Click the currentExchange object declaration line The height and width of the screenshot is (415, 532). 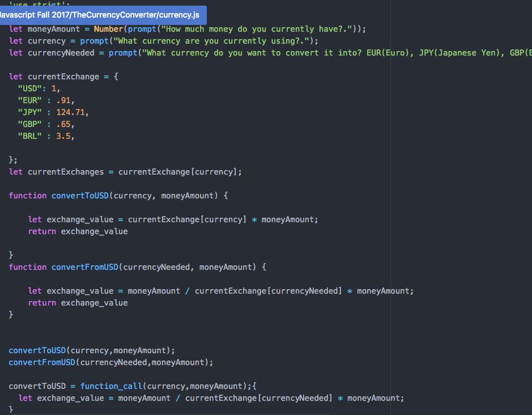(63, 77)
